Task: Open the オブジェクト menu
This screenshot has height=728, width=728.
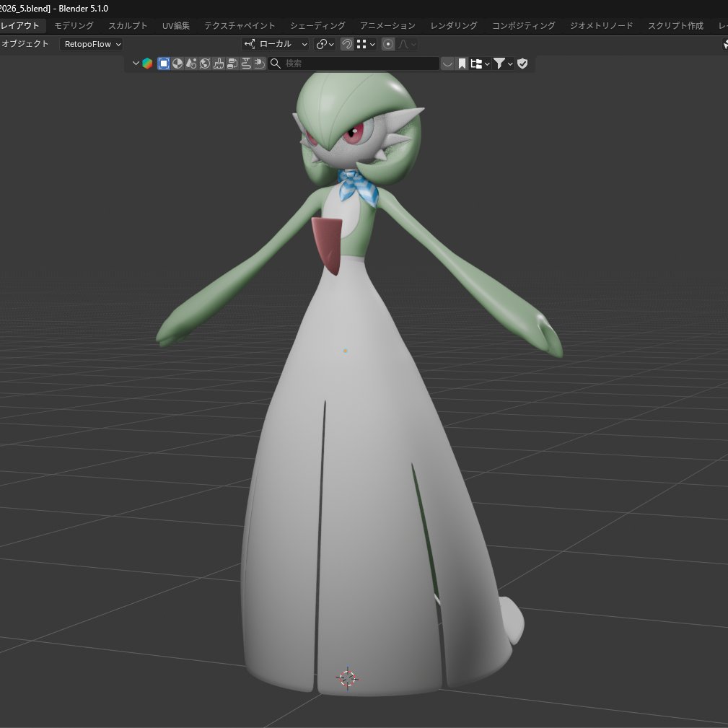Action: (x=25, y=43)
